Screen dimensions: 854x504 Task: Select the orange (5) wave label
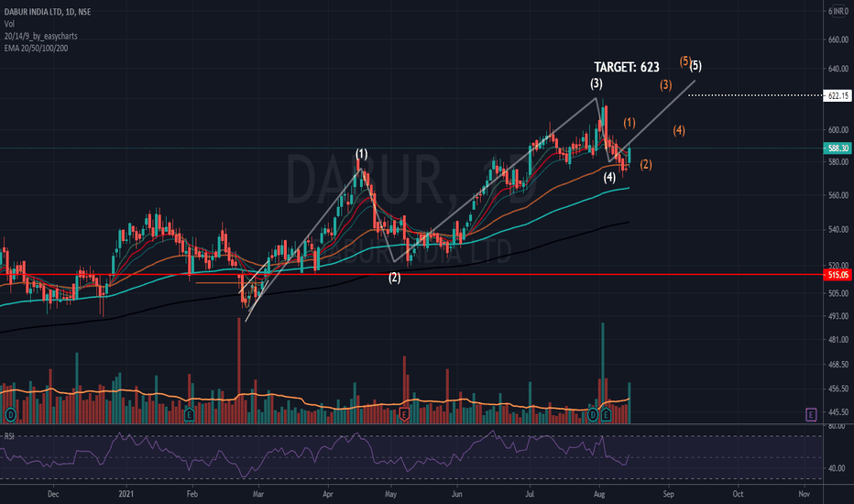point(684,61)
